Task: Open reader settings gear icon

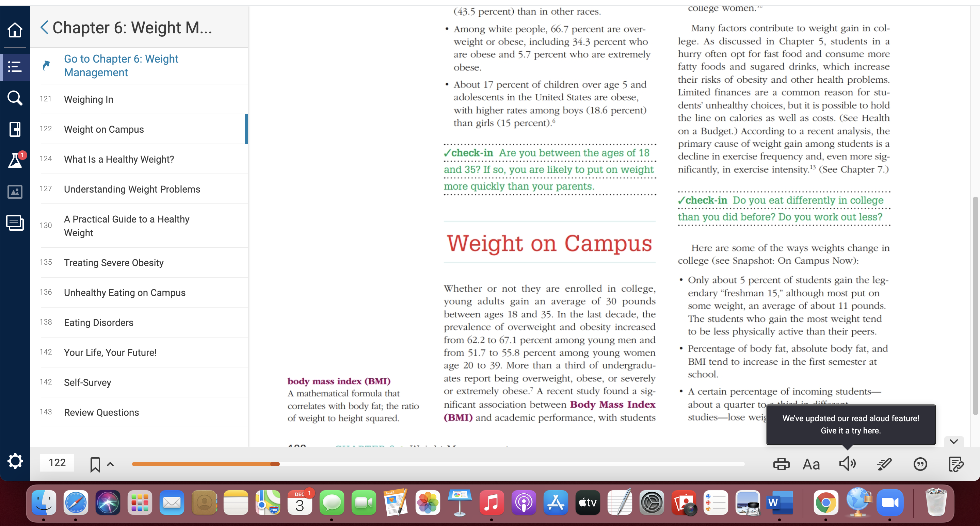Action: pyautogui.click(x=15, y=461)
